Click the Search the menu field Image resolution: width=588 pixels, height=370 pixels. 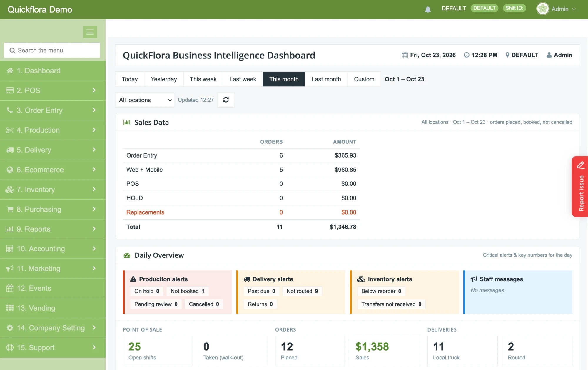tap(52, 50)
